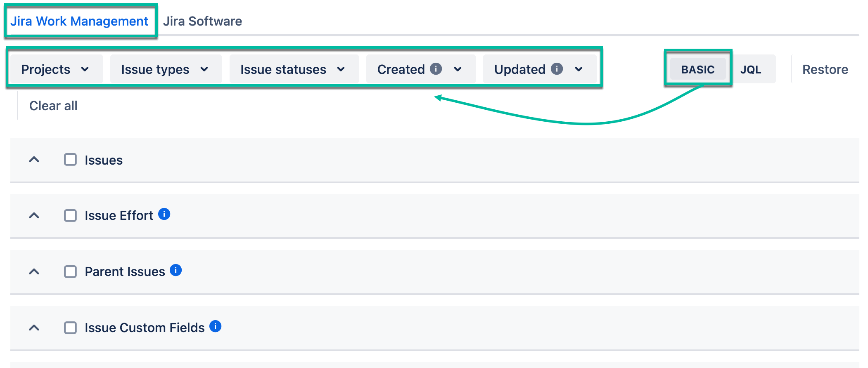Viewport: 868px width, 368px height.
Task: Select the Issue Custom Fields checkbox
Action: click(x=69, y=328)
